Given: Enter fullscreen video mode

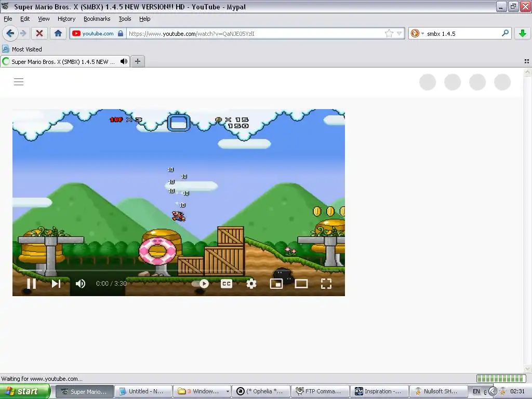Looking at the screenshot, I should [x=326, y=284].
